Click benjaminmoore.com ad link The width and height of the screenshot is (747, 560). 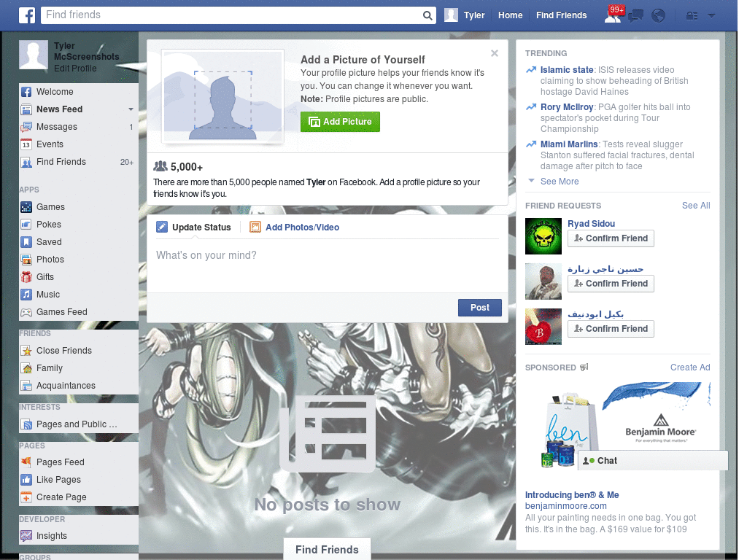point(566,506)
